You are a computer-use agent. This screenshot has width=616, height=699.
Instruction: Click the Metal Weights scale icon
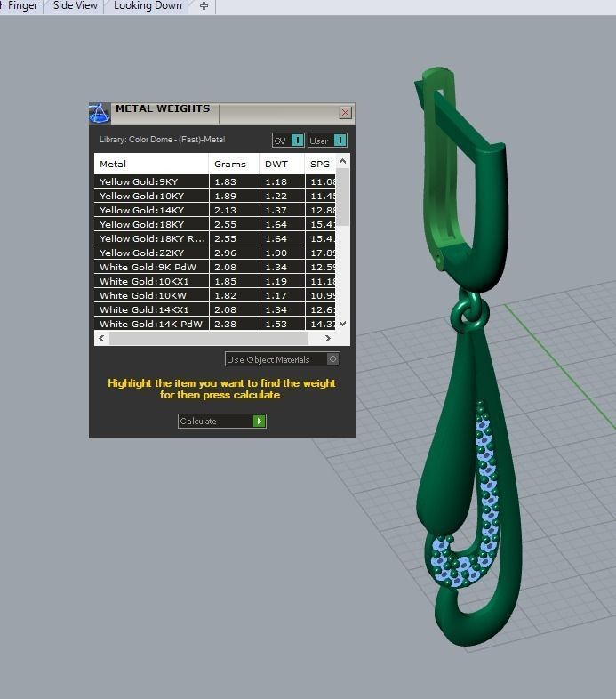(x=100, y=113)
